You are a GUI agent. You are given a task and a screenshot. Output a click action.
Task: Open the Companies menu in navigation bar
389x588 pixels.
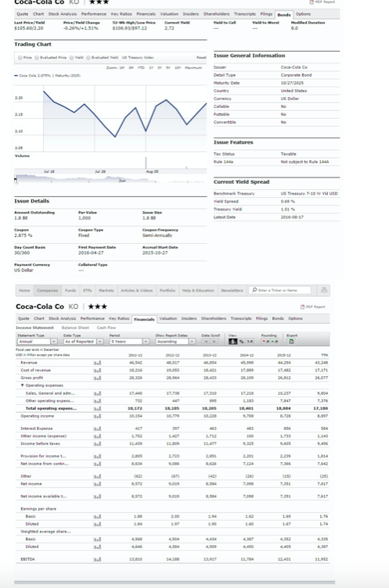[47, 290]
